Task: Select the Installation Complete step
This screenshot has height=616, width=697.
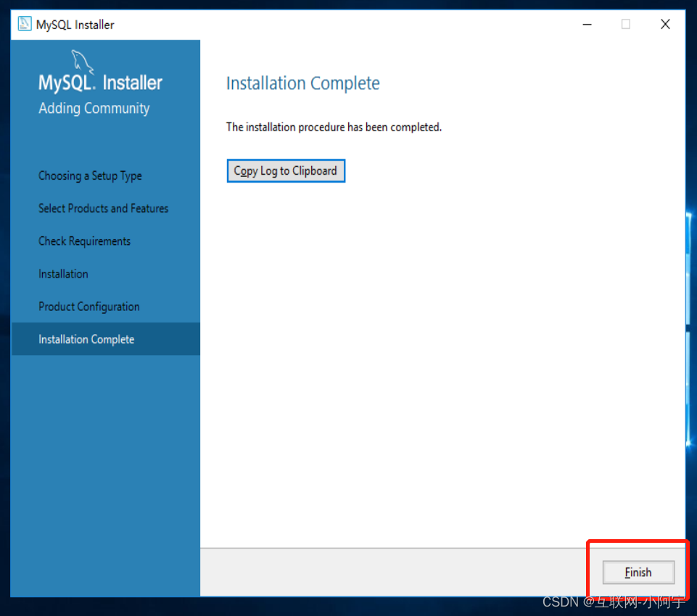Action: [x=86, y=339]
